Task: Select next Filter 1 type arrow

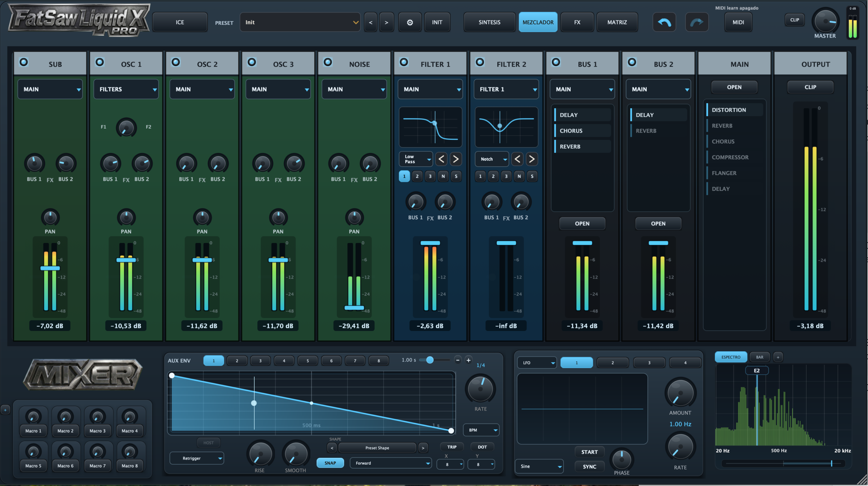Action: (456, 159)
